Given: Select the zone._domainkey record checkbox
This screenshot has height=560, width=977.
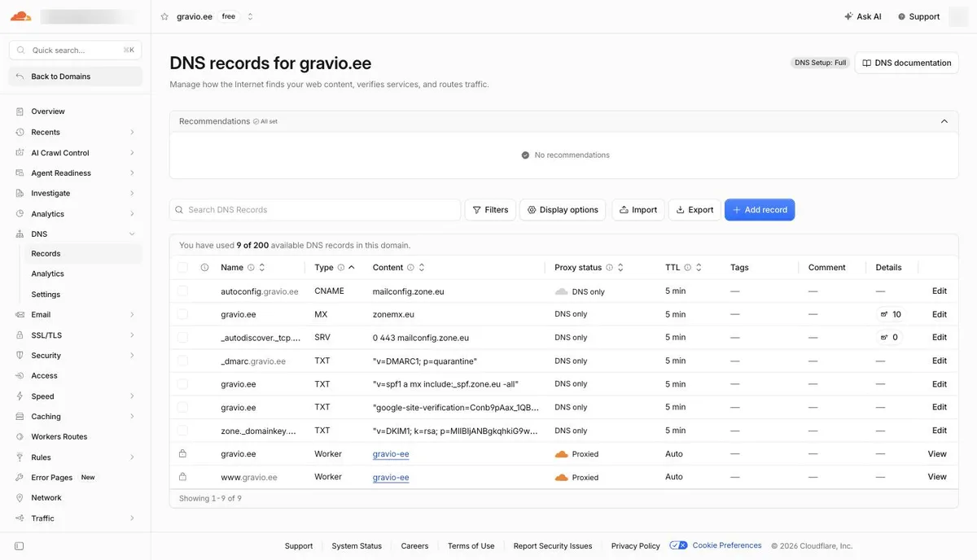Looking at the screenshot, I should 182,431.
